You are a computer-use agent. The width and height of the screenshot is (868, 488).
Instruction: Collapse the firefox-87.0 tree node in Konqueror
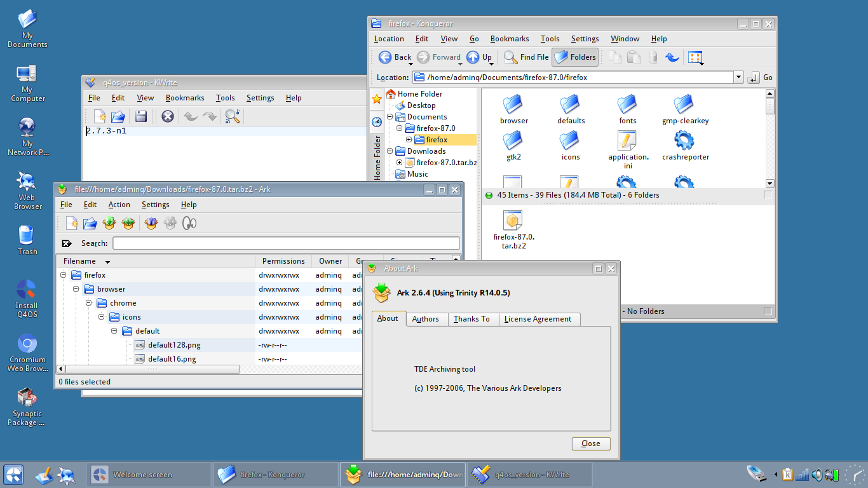coord(400,128)
